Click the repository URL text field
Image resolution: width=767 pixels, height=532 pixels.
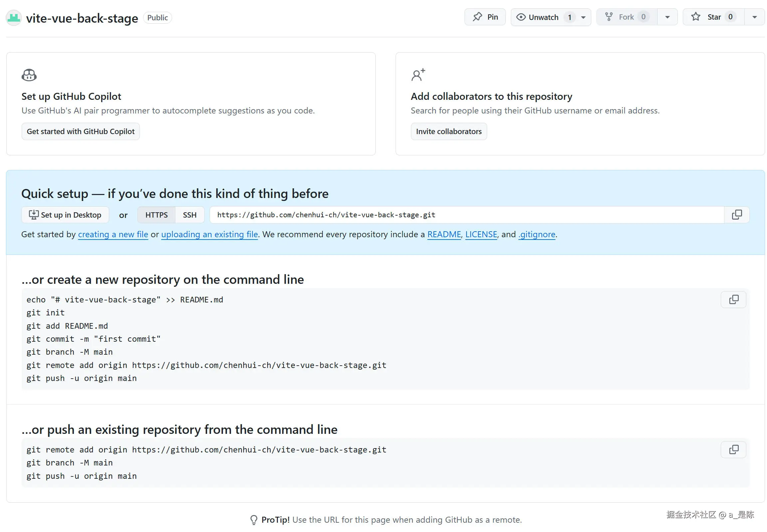466,215
